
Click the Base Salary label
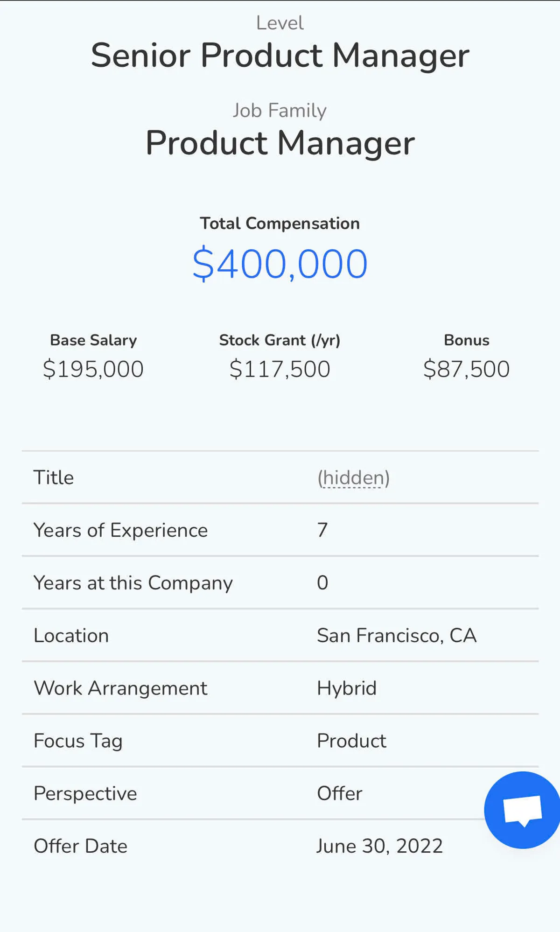(93, 340)
